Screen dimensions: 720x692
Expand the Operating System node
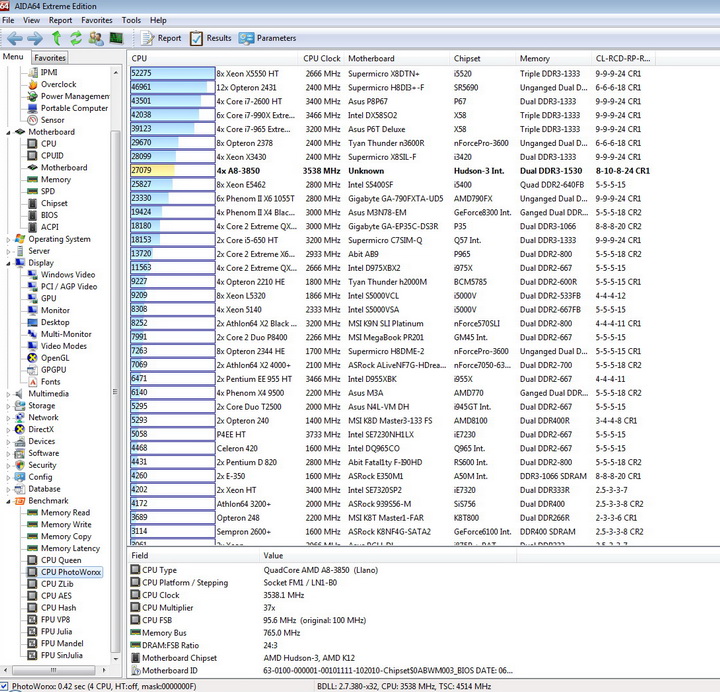(8, 239)
